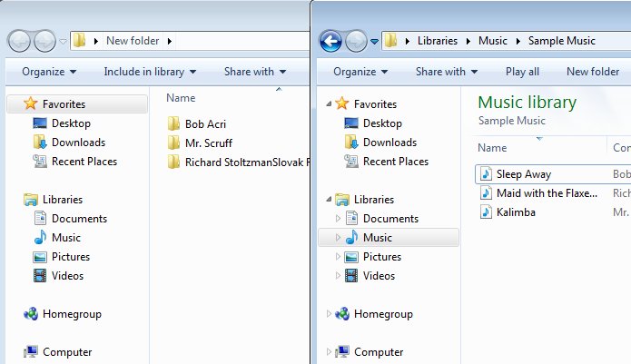The width and height of the screenshot is (631, 364).
Task: Select Pictures in the New folder window sidebar
Action: [x=71, y=257]
